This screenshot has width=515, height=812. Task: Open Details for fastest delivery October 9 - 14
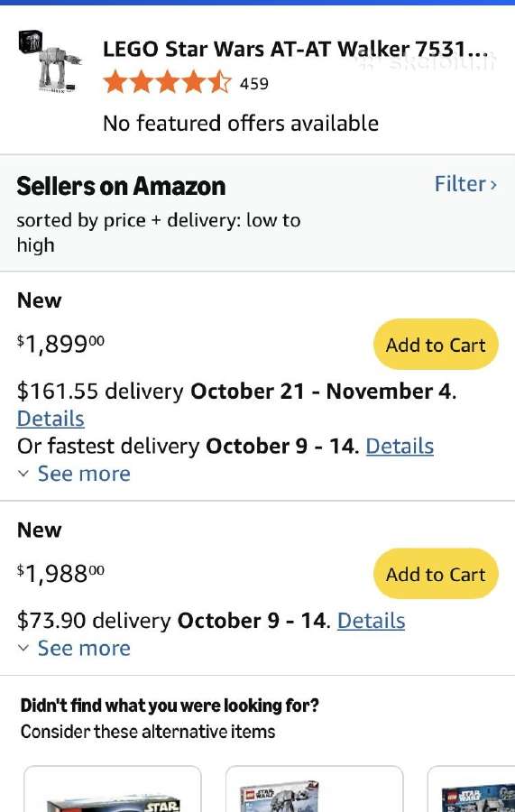[400, 446]
